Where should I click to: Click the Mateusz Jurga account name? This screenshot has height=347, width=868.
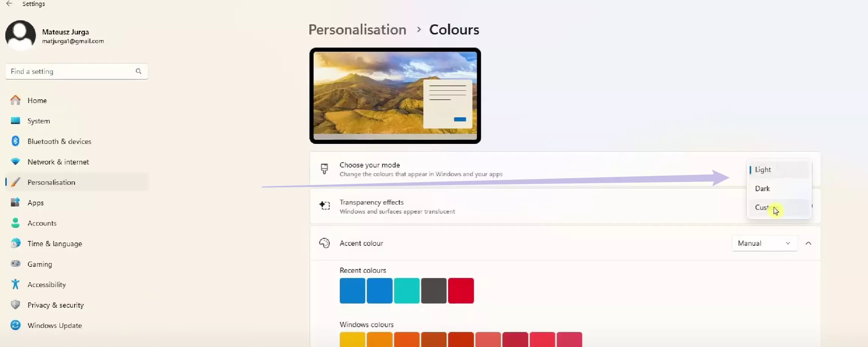(x=66, y=32)
